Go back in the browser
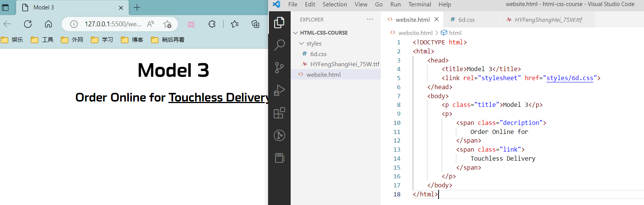Viewport: 644px width, 205px height. (x=7, y=24)
